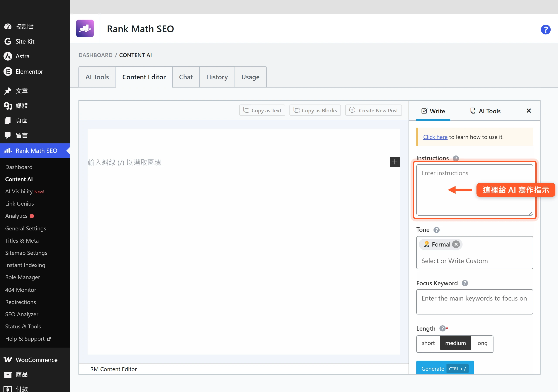The width and height of the screenshot is (558, 392).
Task: Open the blue help question mark icon
Action: tap(545, 30)
